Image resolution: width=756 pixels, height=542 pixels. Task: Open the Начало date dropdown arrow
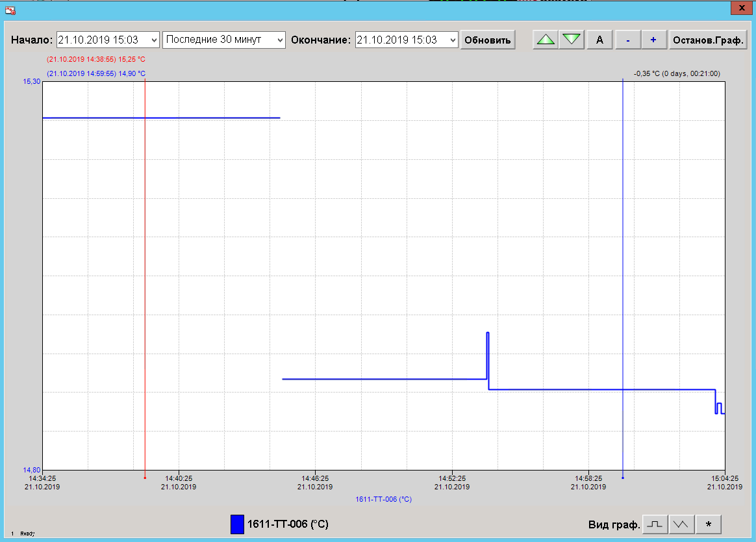click(x=153, y=40)
